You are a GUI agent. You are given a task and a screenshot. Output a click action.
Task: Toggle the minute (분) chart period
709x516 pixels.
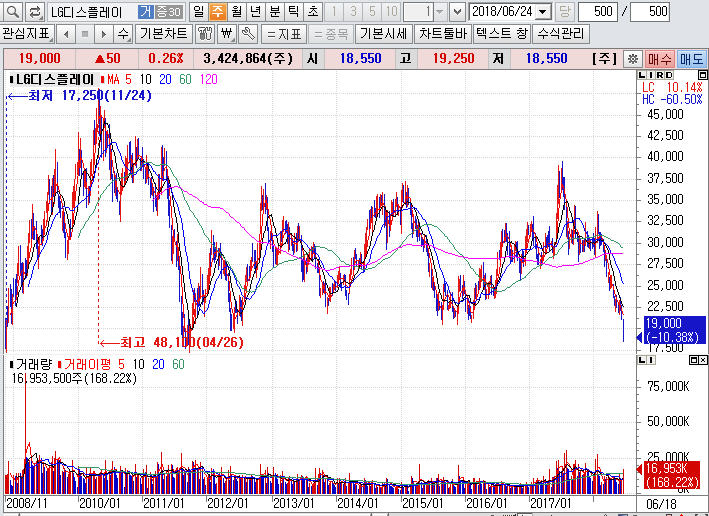tap(274, 11)
